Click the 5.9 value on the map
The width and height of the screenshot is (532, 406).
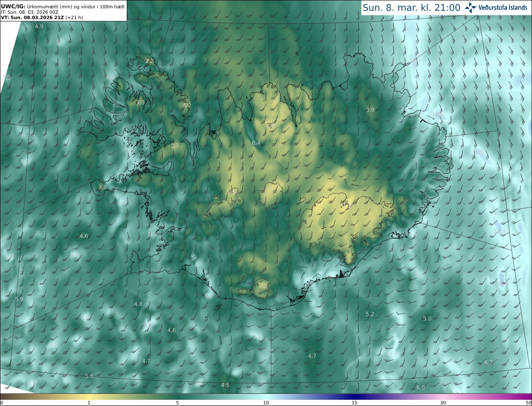[19, 299]
